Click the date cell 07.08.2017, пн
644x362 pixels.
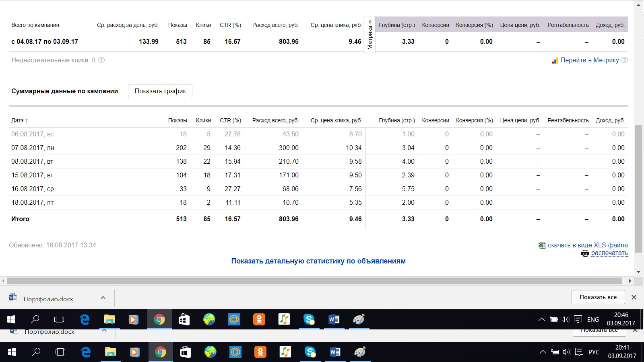click(33, 148)
